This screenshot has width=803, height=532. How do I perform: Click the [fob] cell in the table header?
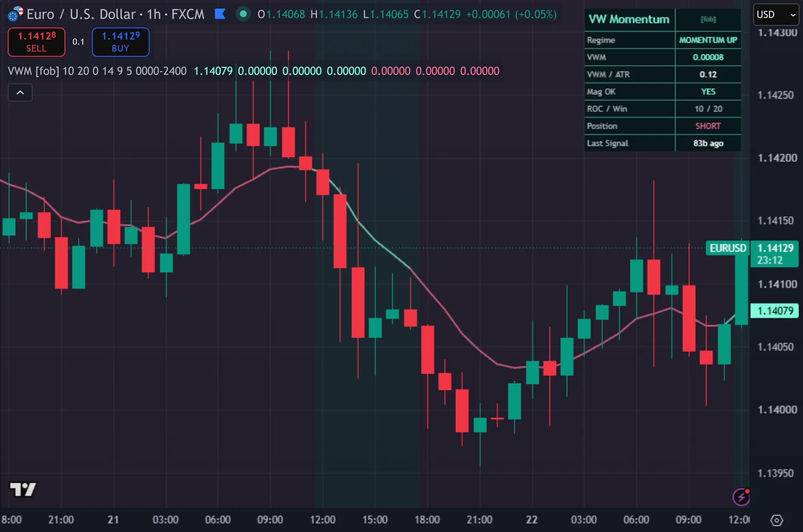[708, 19]
